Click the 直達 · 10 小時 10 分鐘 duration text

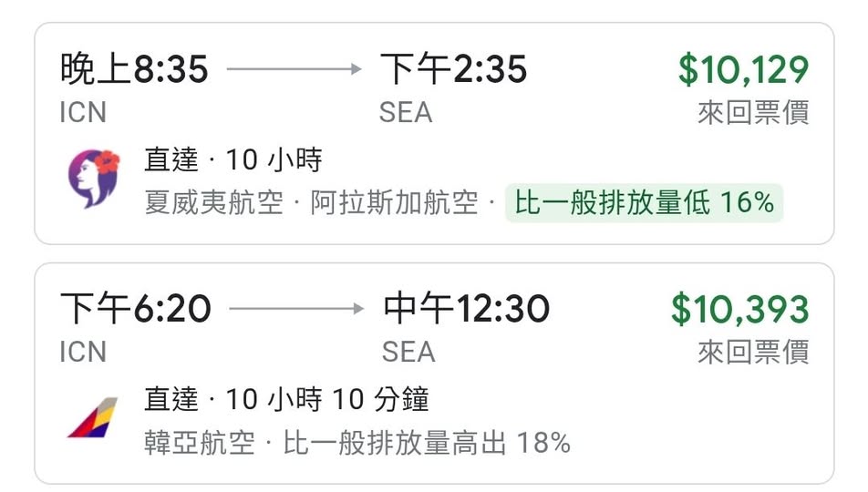[286, 400]
